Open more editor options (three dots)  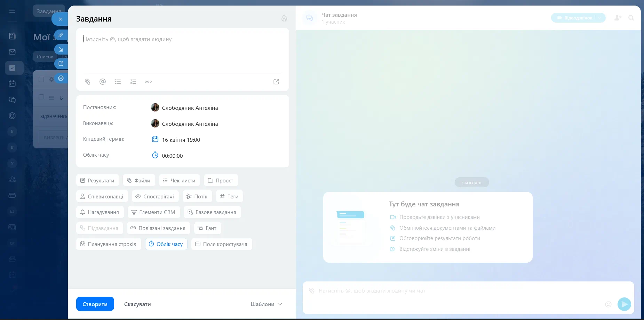(x=148, y=82)
